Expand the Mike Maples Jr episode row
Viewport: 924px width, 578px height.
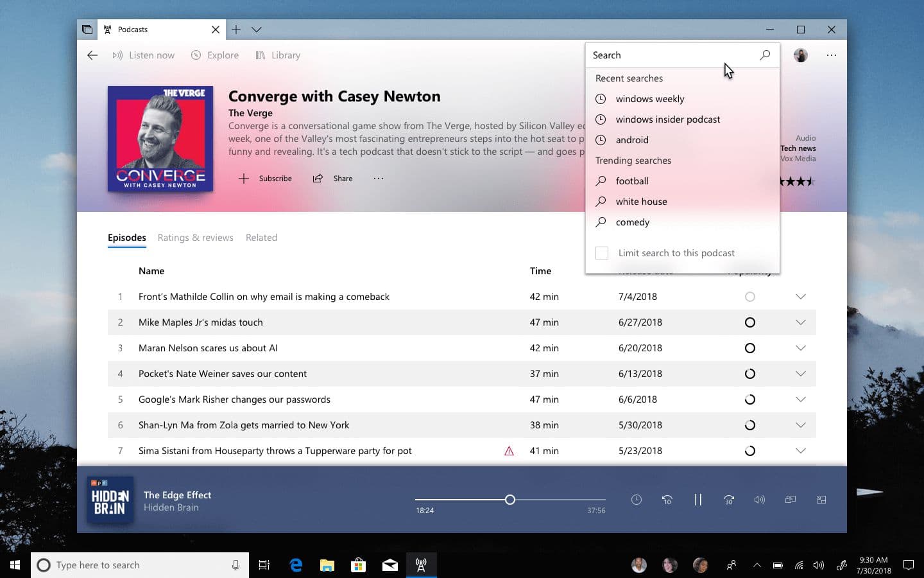[x=801, y=322]
